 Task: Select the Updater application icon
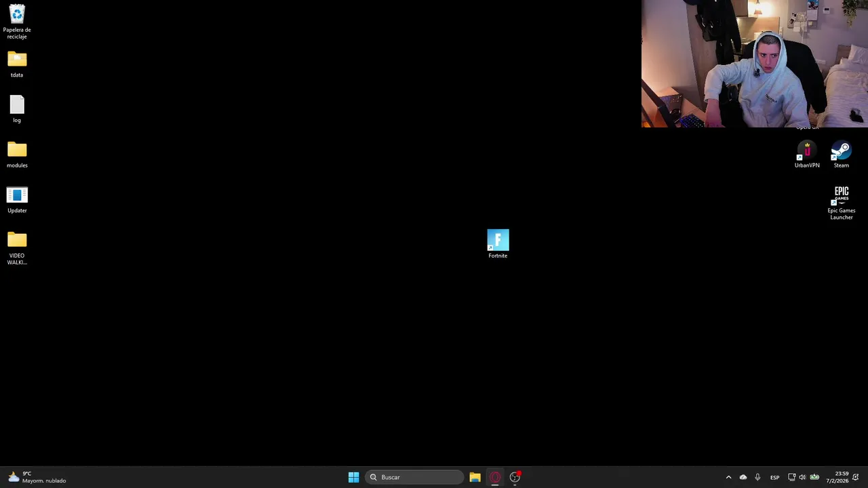[17, 200]
